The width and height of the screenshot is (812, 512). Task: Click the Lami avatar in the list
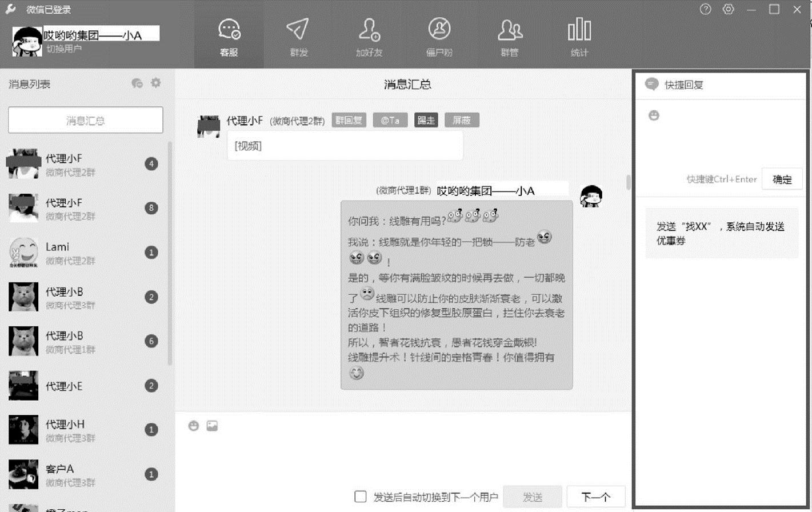coord(23,253)
